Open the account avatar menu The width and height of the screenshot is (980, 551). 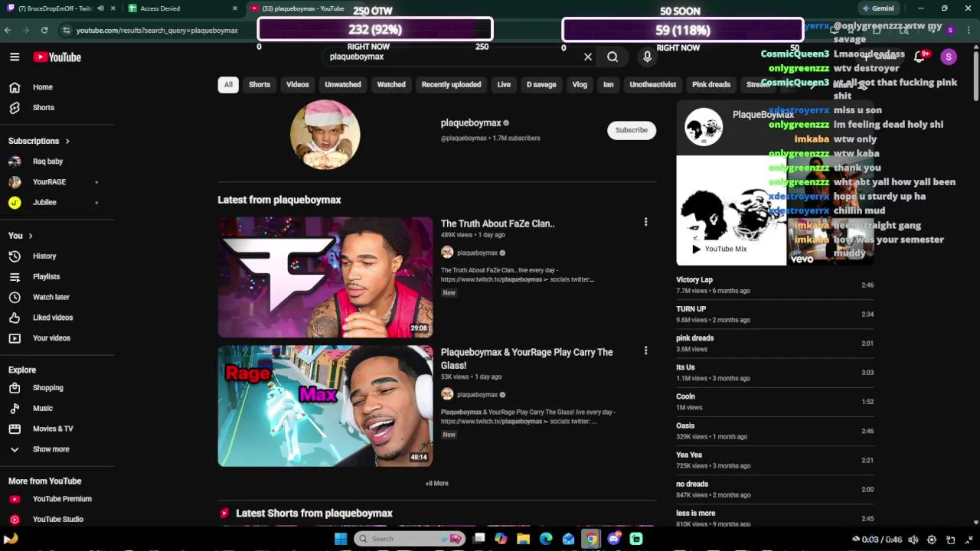pyautogui.click(x=949, y=57)
